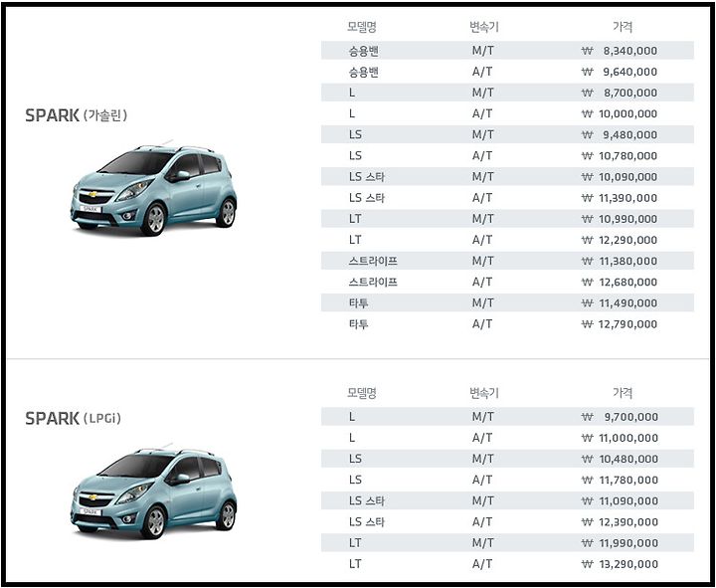
Task: Click the price 11,490,000
Action: [627, 302]
